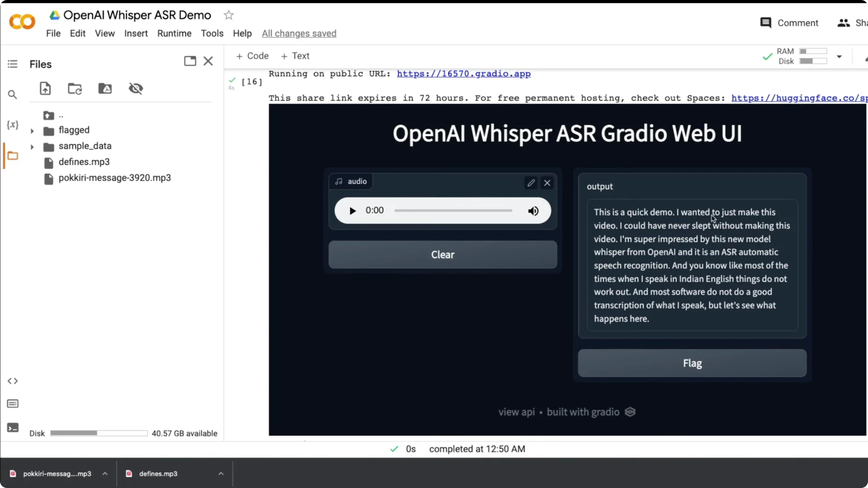Open the Colab terminal

12,427
